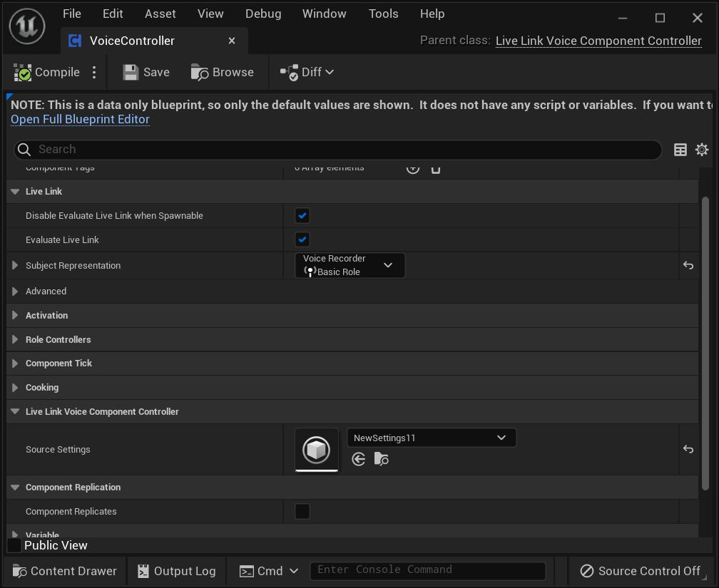Open asset details view settings gear
This screenshot has height=588, width=719.
[x=702, y=150]
